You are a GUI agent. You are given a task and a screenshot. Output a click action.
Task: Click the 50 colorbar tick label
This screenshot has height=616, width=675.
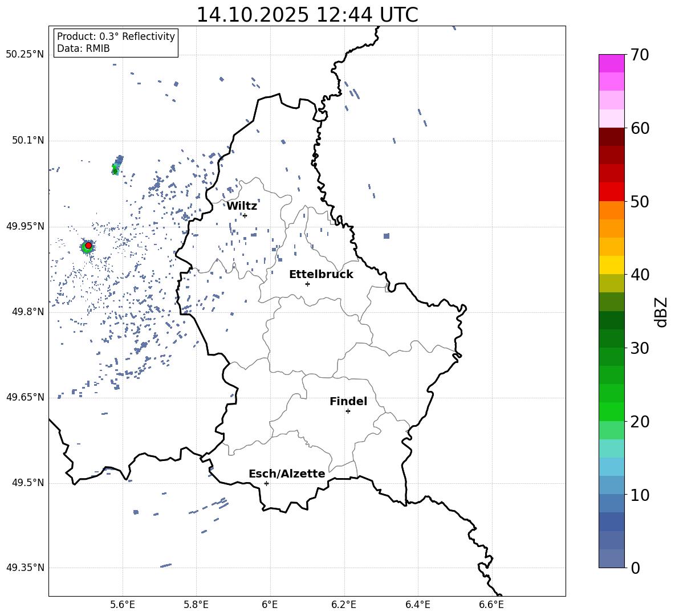(640, 201)
